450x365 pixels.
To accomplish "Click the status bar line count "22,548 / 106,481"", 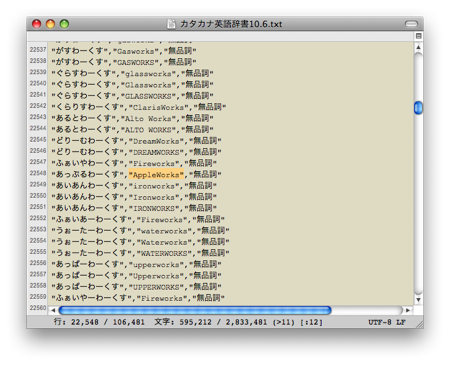I will coord(108,322).
